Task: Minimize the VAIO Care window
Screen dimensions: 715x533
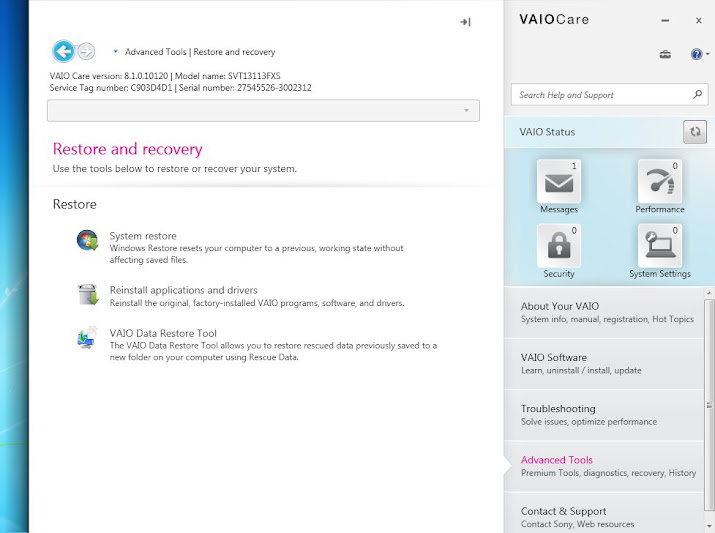Action: [x=665, y=21]
